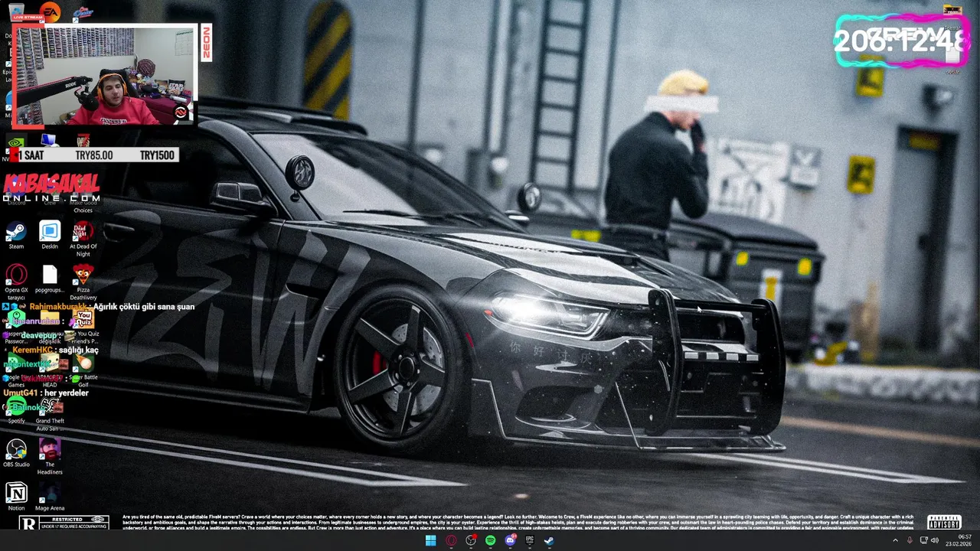The image size is (980, 551).
Task: Open Opera GX browser desktop shortcut
Action: pyautogui.click(x=16, y=282)
